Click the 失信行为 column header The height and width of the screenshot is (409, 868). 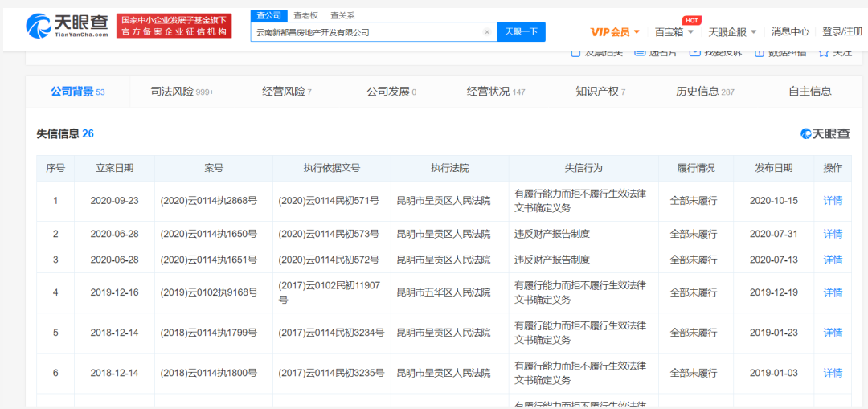(x=583, y=168)
